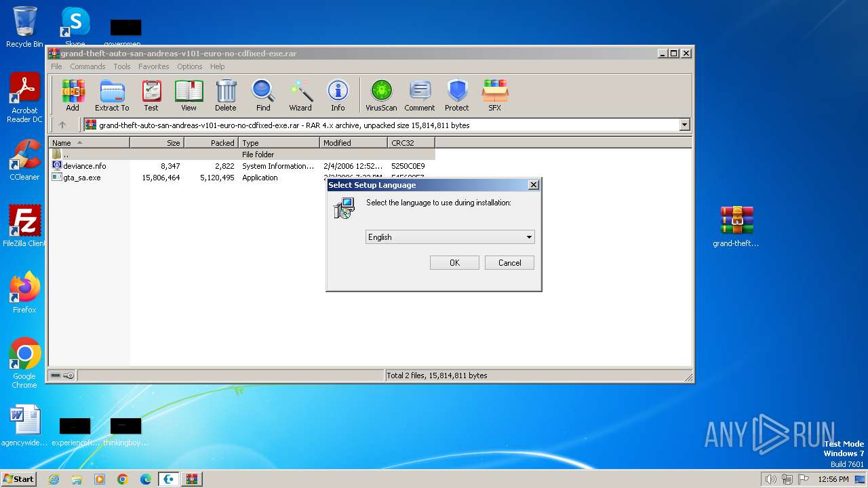Select the Firefox desktop icon
This screenshot has height=488, width=868.
24,293
